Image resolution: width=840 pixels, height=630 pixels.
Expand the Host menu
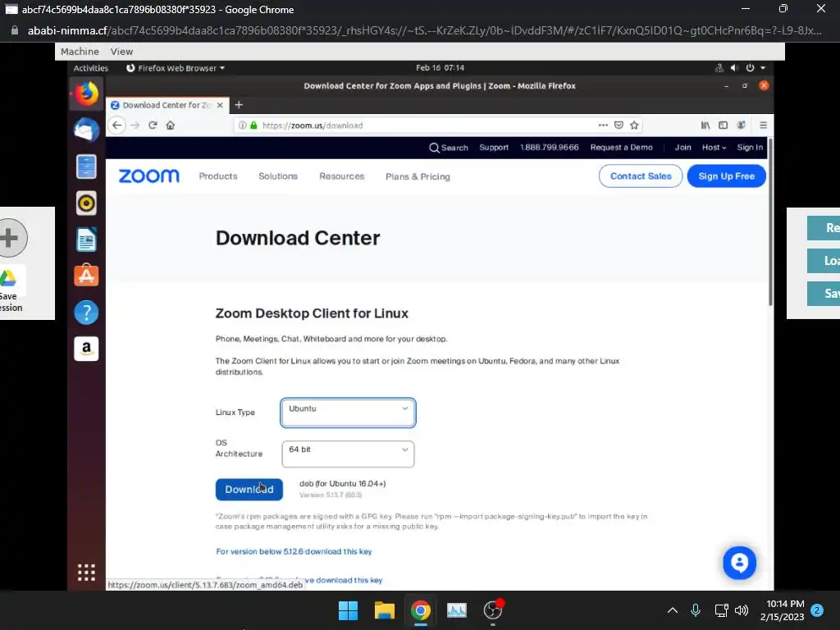pos(714,148)
